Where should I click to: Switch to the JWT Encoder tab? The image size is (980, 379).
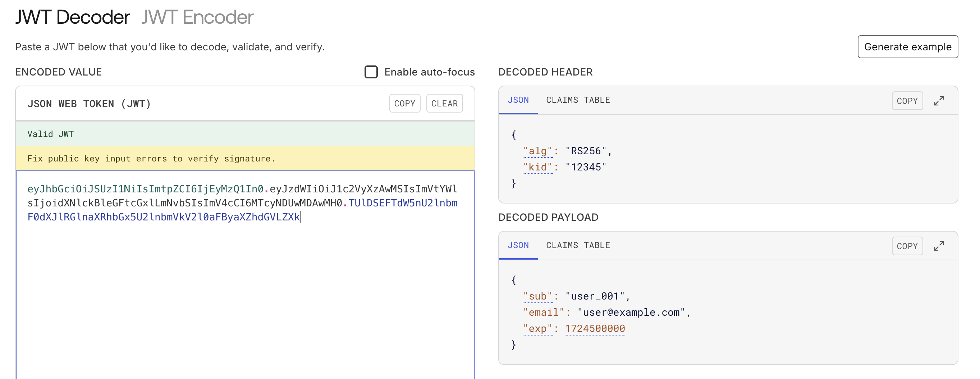(197, 17)
